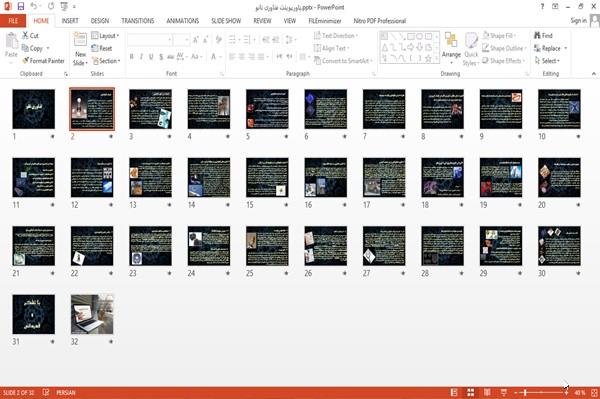Switch to the ANIMATIONS tab

coord(183,21)
